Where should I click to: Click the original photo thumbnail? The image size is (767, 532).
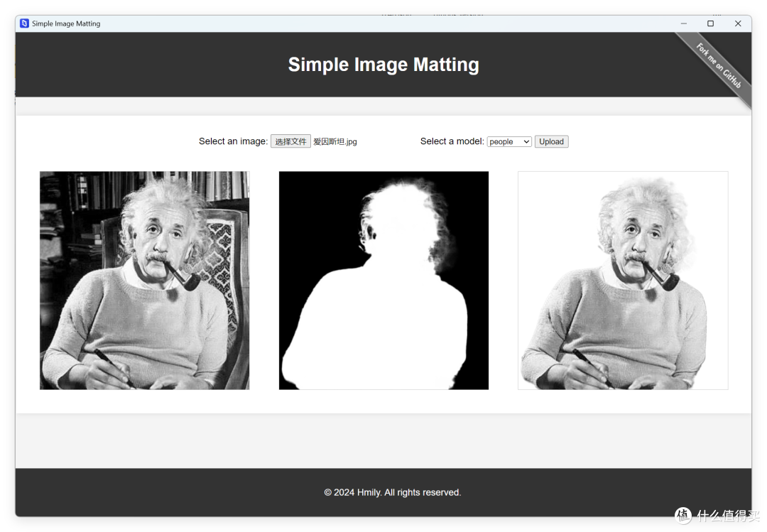pyautogui.click(x=144, y=281)
